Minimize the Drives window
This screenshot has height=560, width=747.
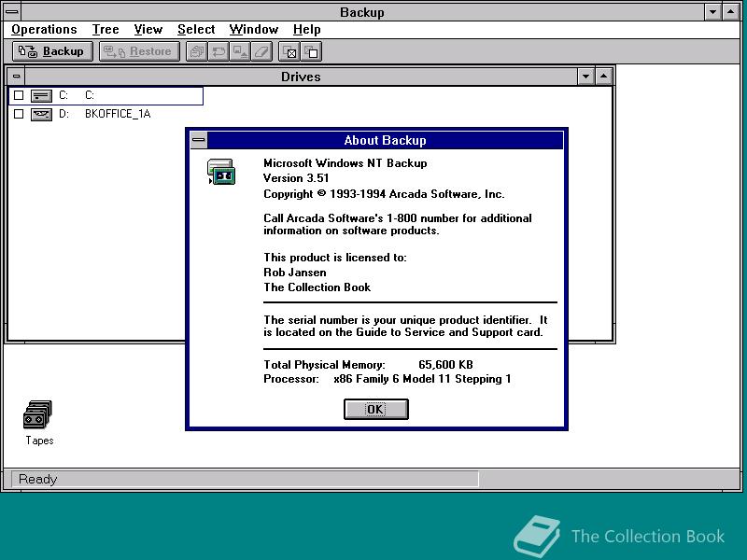point(585,77)
